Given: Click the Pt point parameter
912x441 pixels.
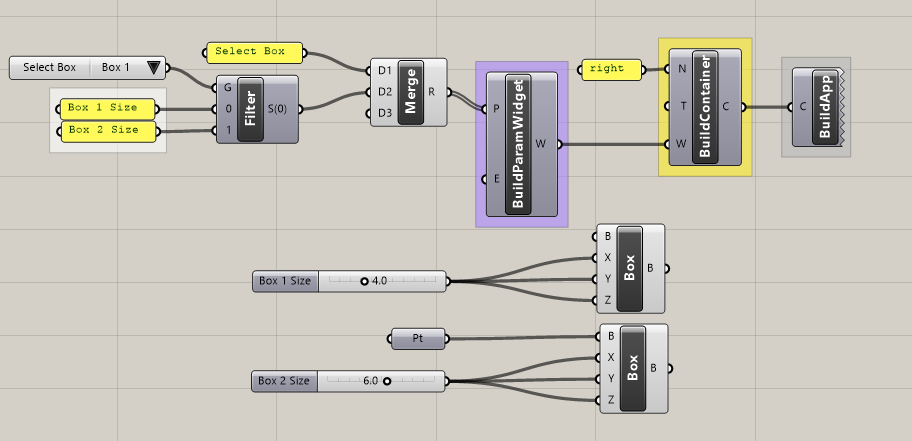Looking at the screenshot, I should 416,339.
